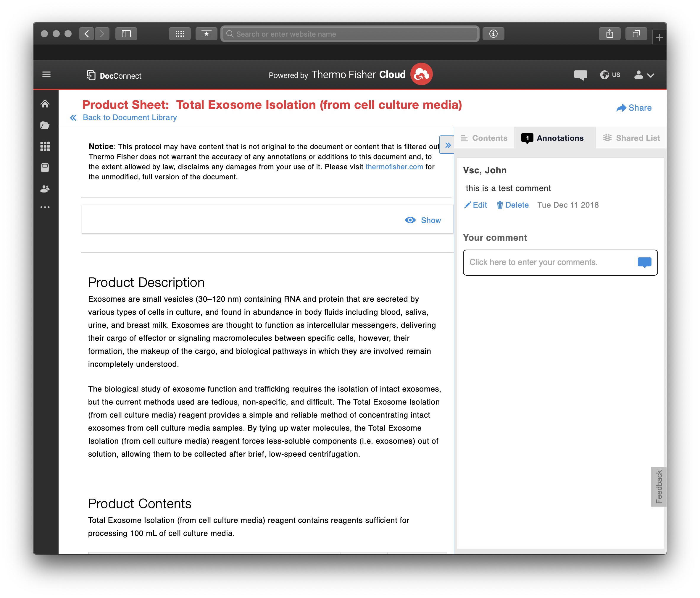Screen dimensions: 700x598
Task: Expand the user account dropdown
Action: tap(644, 75)
